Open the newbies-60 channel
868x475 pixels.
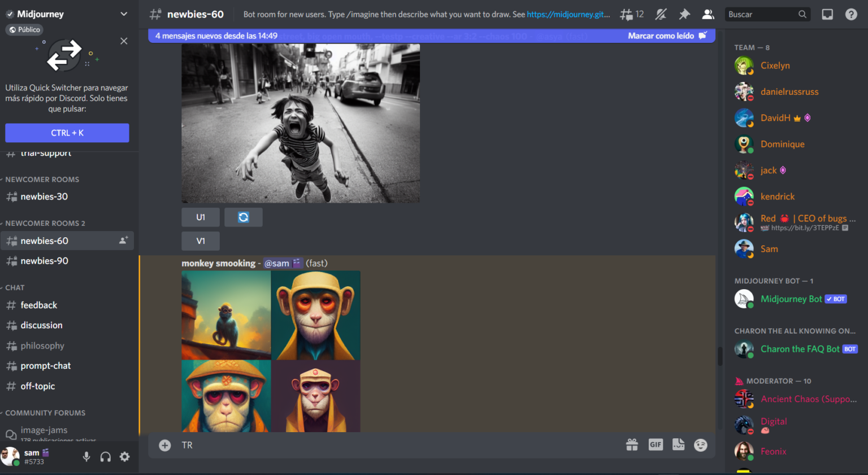tap(67, 241)
